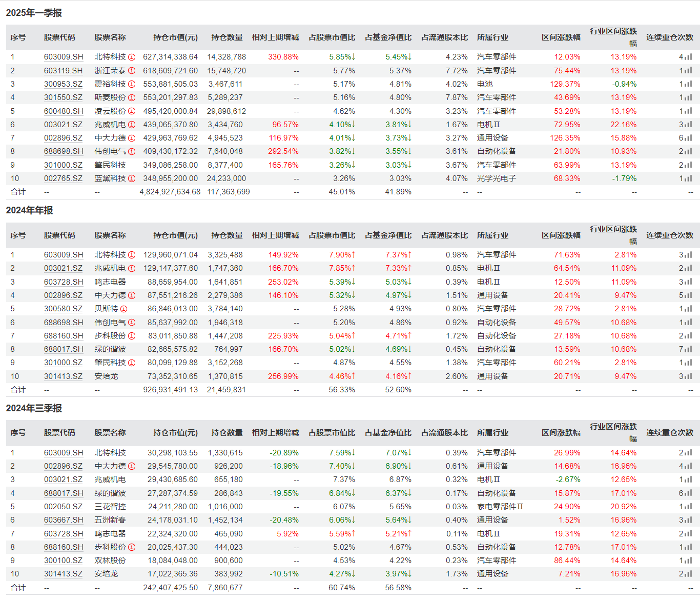Click industry cell 电池
700x600 pixels.
[485, 84]
